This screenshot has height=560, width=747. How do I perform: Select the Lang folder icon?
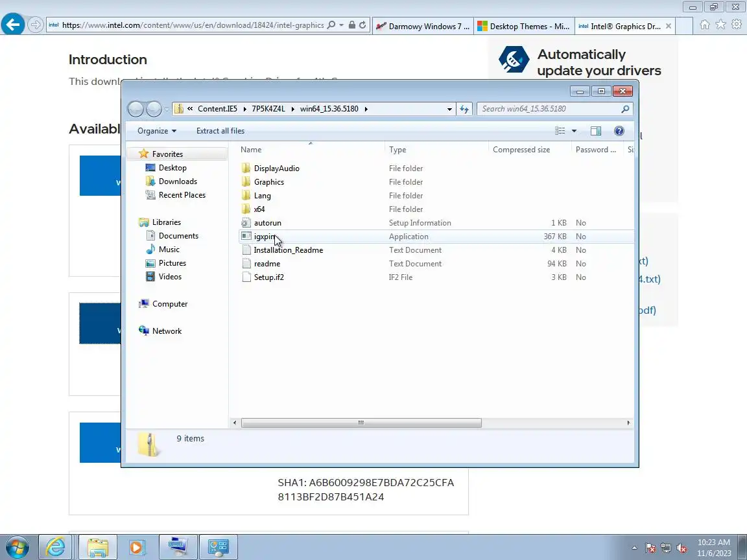[x=246, y=195]
